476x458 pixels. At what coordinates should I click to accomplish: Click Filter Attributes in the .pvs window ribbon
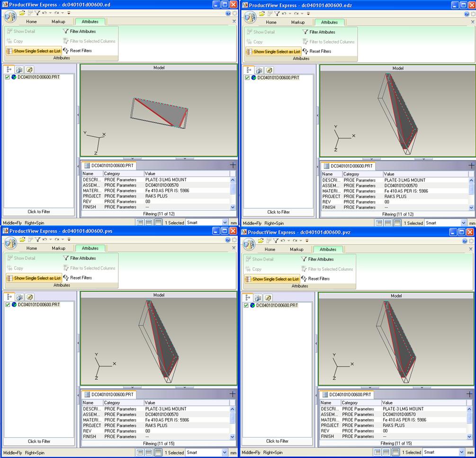(80, 258)
